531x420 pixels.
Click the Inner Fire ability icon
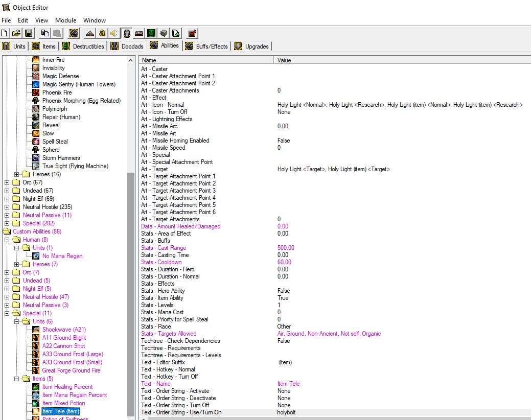point(36,60)
